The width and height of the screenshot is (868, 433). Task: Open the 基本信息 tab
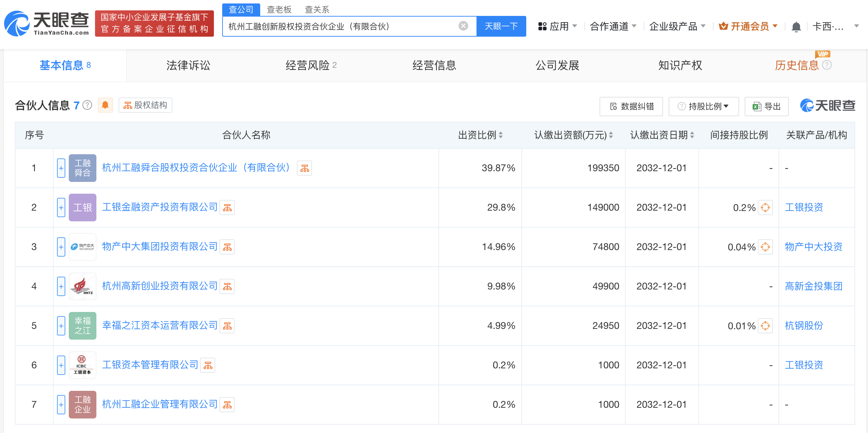(65, 65)
